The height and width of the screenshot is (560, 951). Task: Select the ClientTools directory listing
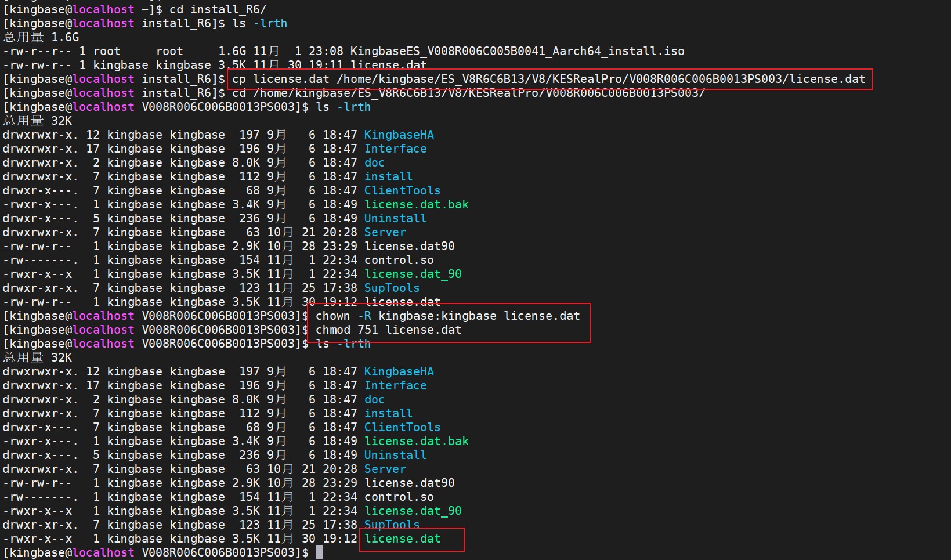pyautogui.click(x=402, y=190)
